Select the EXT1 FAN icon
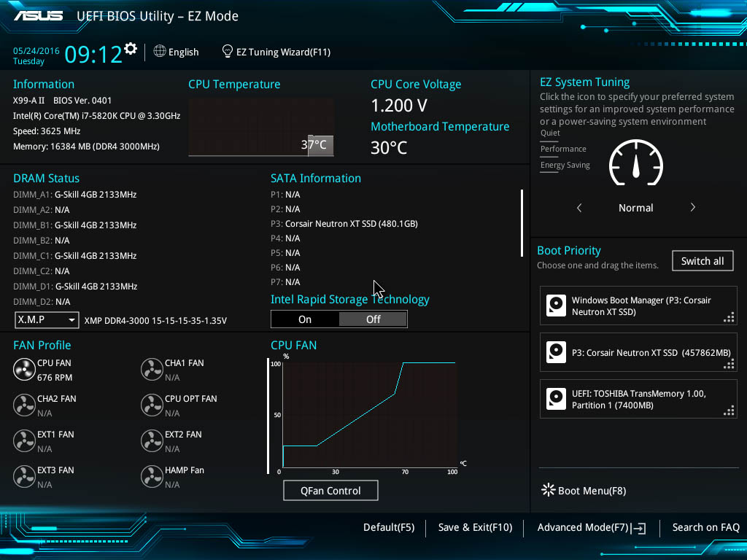 [24, 441]
